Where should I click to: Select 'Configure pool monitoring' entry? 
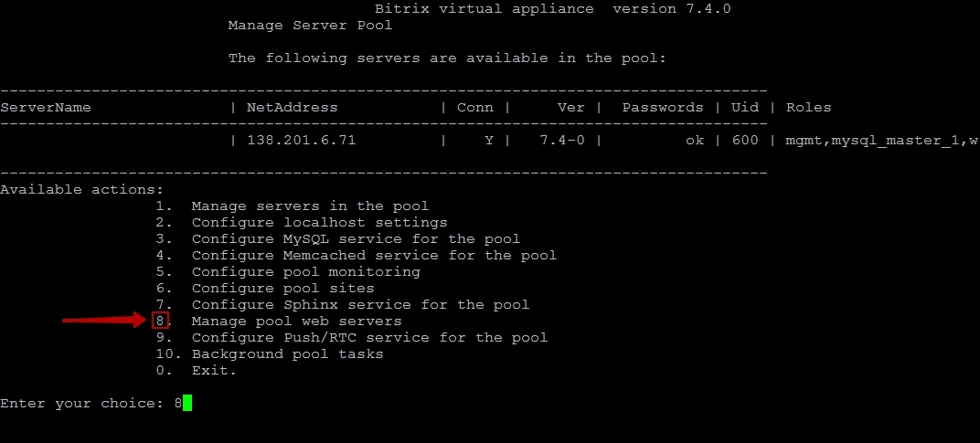(x=305, y=272)
